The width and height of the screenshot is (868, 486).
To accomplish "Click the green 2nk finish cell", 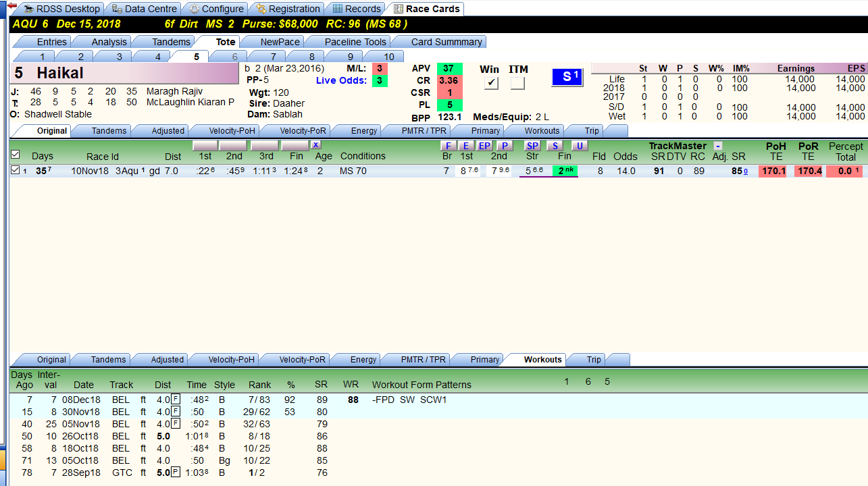I will [x=565, y=171].
